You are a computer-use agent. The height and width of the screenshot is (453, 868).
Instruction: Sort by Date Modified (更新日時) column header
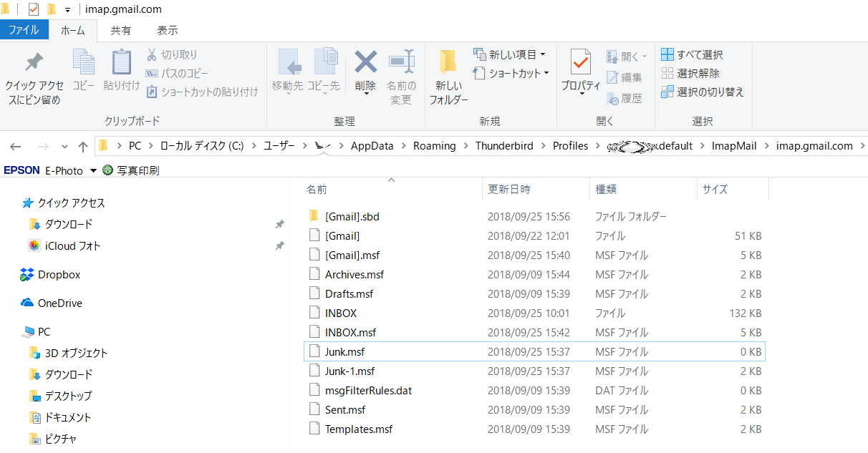tap(536, 190)
